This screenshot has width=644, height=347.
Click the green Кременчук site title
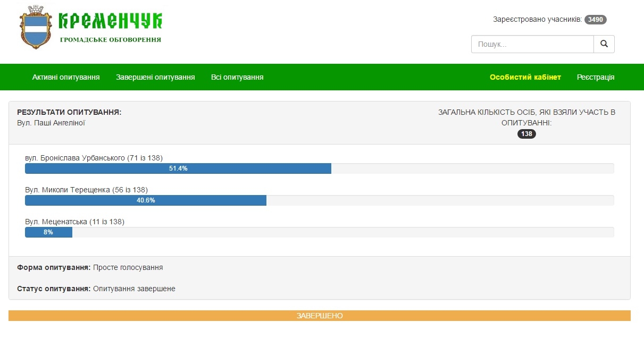(x=110, y=21)
